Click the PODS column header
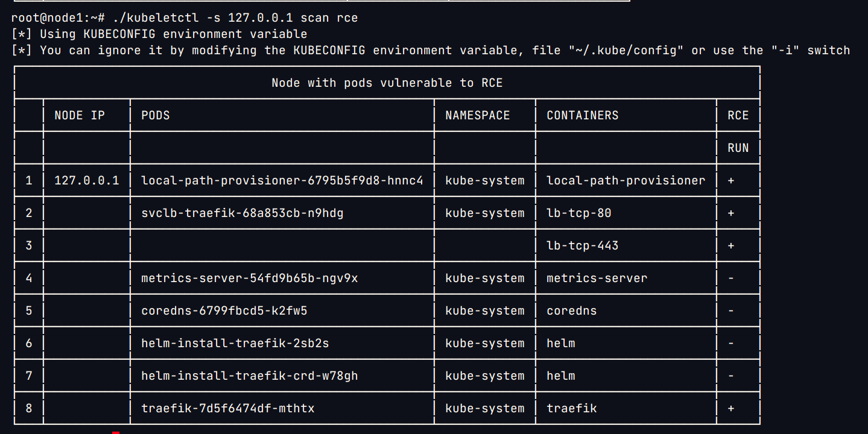 click(156, 115)
